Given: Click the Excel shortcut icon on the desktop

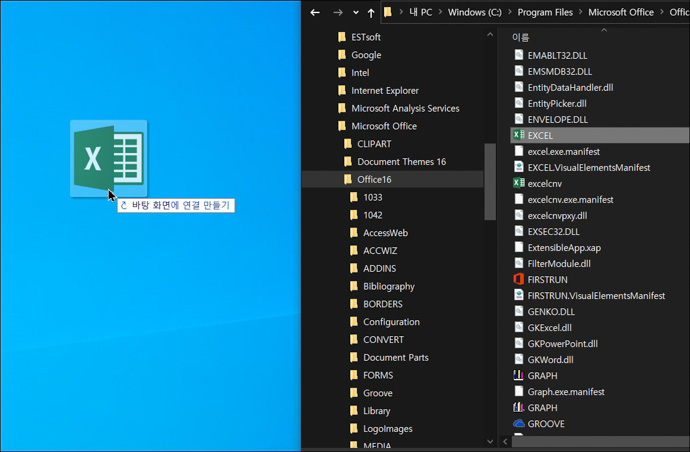Looking at the screenshot, I should point(109,158).
